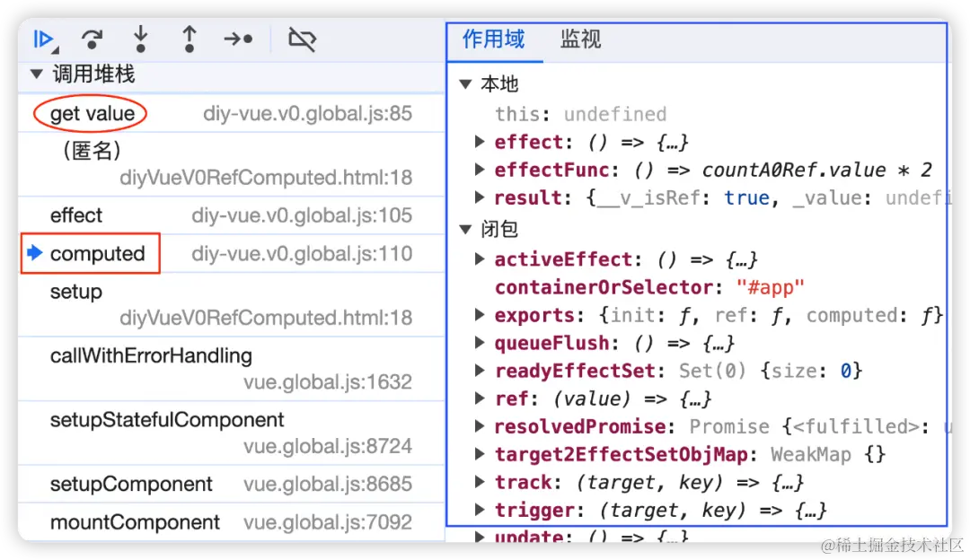Collapse the 调用堆栈 call stack section

(37, 74)
